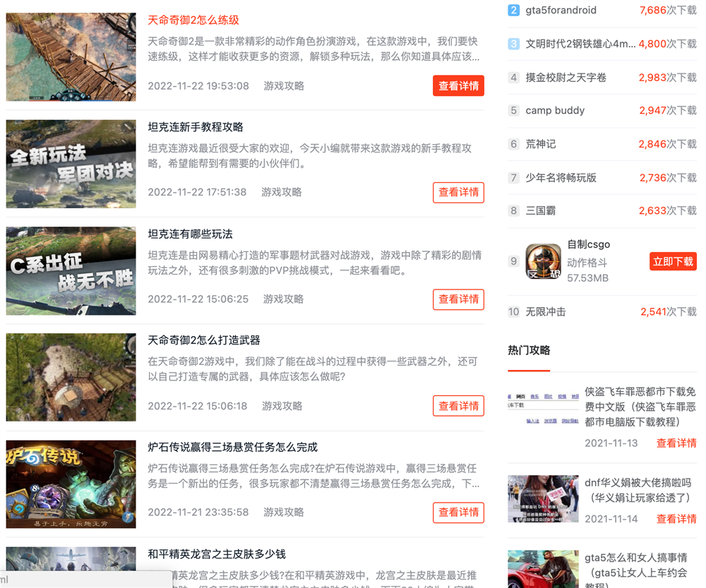This screenshot has width=706, height=588.
Task: Open the 天命奇御2怎么打造武器 article title
Action: click(204, 340)
